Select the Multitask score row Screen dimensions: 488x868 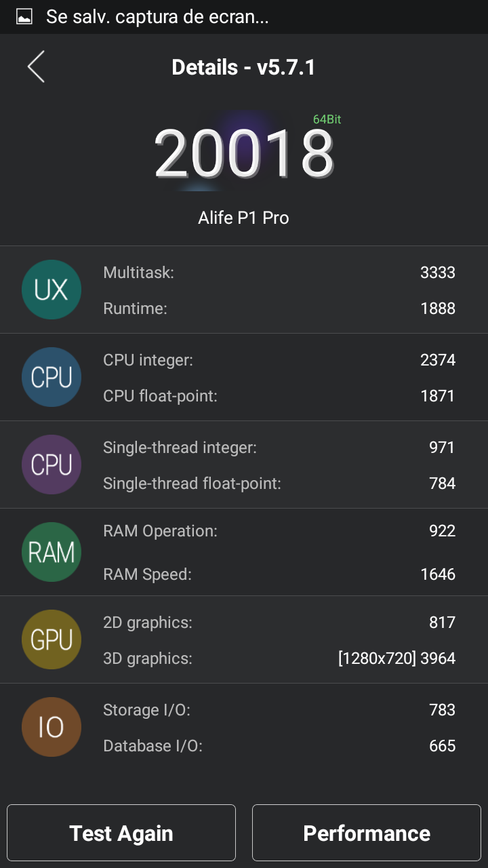pos(279,273)
